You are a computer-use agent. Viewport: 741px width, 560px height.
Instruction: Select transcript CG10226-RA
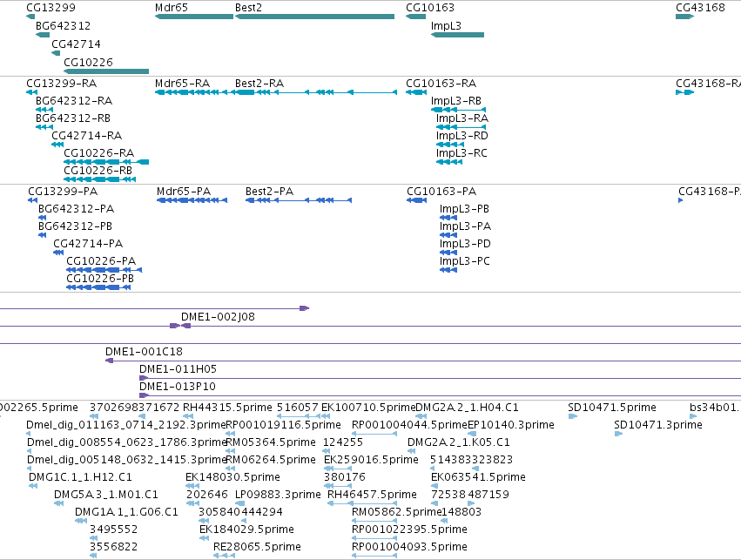tap(106, 162)
